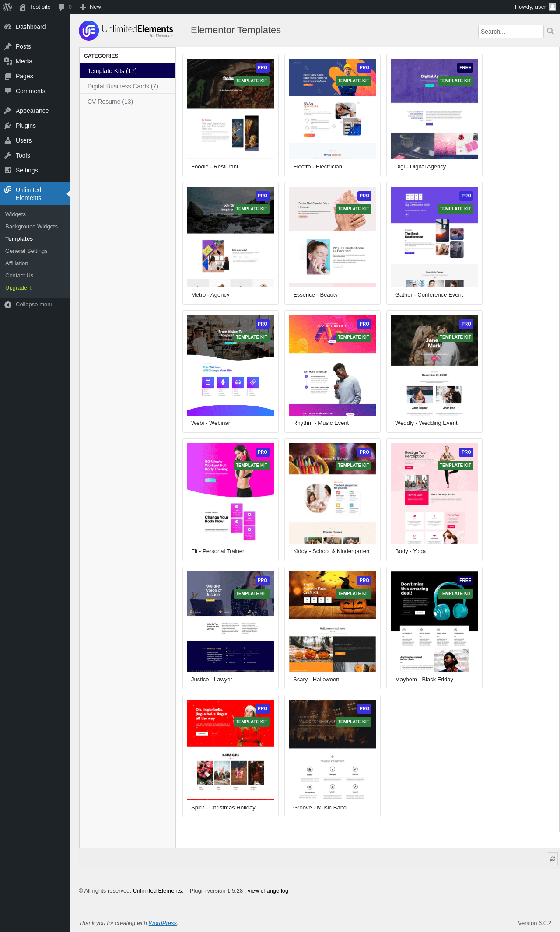Select Digital Business Cards (7) category
The height and width of the screenshot is (932, 560).
coord(127,86)
